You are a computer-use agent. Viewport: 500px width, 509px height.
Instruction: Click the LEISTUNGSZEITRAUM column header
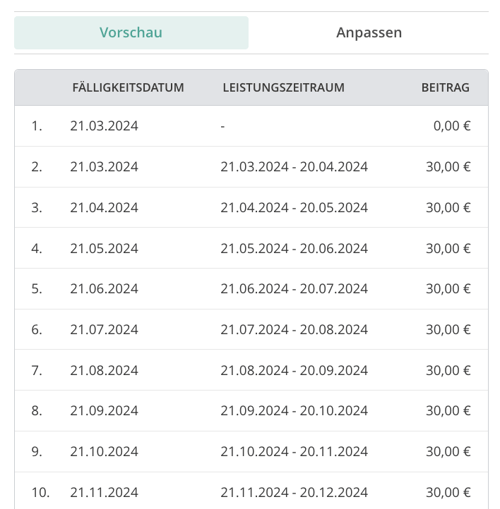tap(284, 88)
